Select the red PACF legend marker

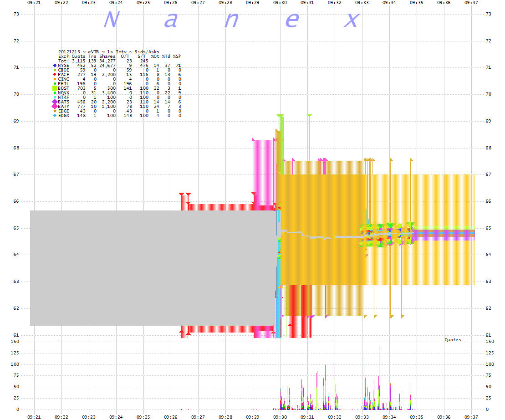55,74
